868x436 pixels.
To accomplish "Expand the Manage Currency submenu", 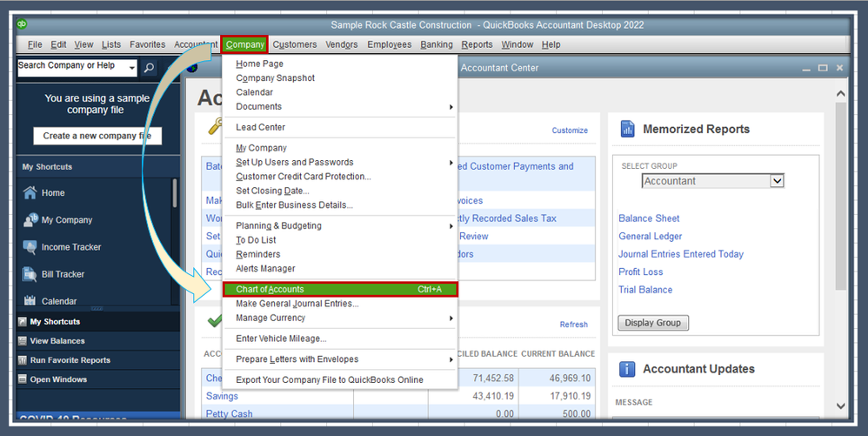I will (451, 318).
